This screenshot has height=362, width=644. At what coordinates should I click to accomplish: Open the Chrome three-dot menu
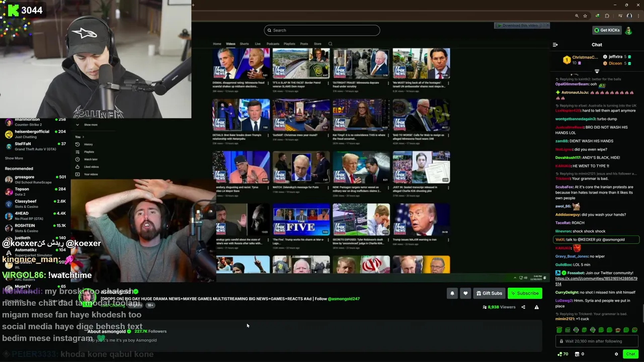[x=638, y=16]
